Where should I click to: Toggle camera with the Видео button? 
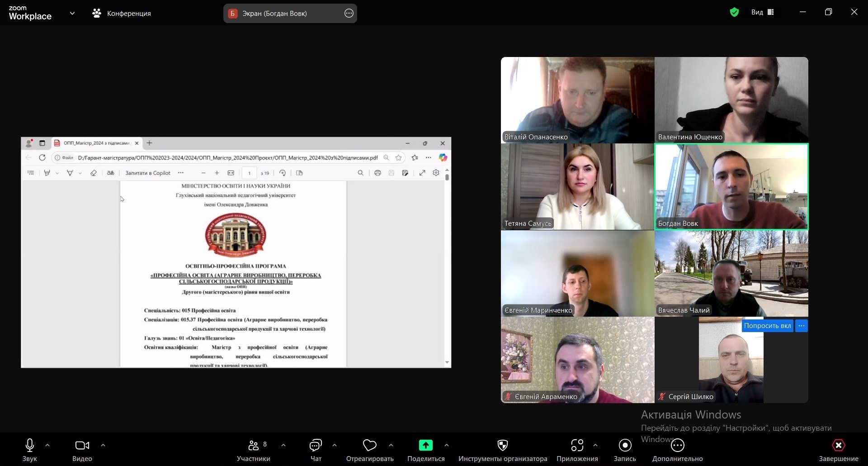point(82,446)
